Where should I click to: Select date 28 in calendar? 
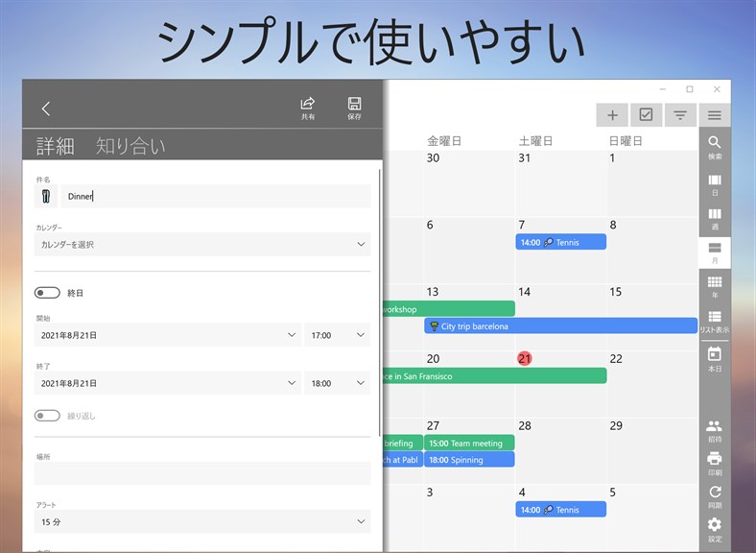point(525,425)
